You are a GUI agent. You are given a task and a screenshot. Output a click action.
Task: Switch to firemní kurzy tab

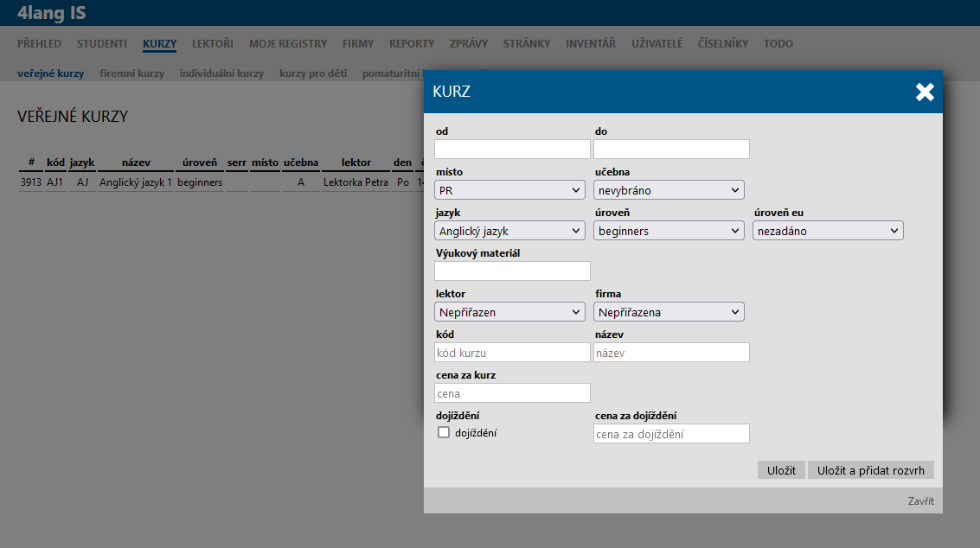(x=131, y=74)
